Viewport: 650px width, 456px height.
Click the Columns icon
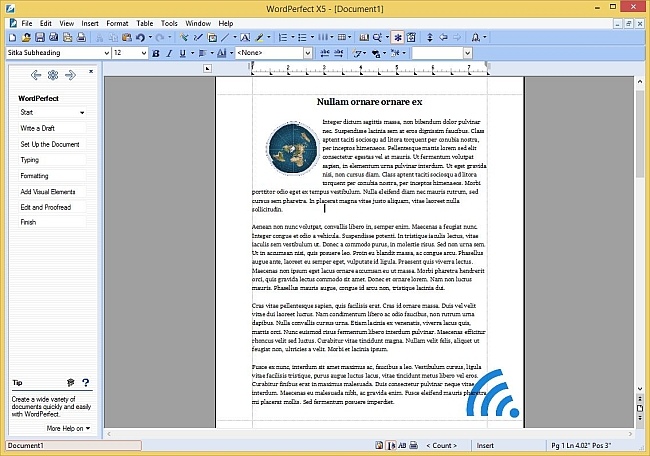pyautogui.click(x=323, y=38)
